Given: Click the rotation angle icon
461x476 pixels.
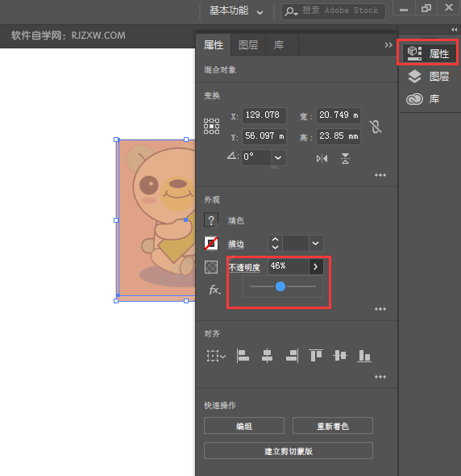Looking at the screenshot, I should tap(232, 156).
